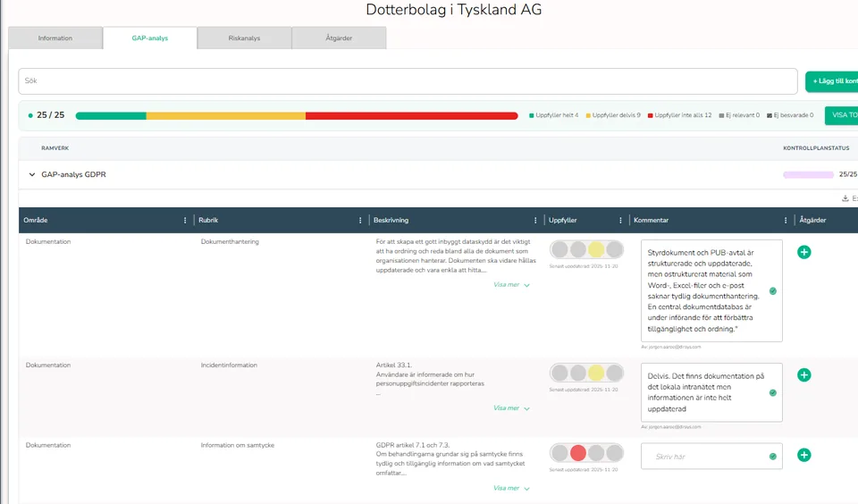The height and width of the screenshot is (504, 858).
Task: Sort by the Område column header
Action: pyautogui.click(x=36, y=220)
